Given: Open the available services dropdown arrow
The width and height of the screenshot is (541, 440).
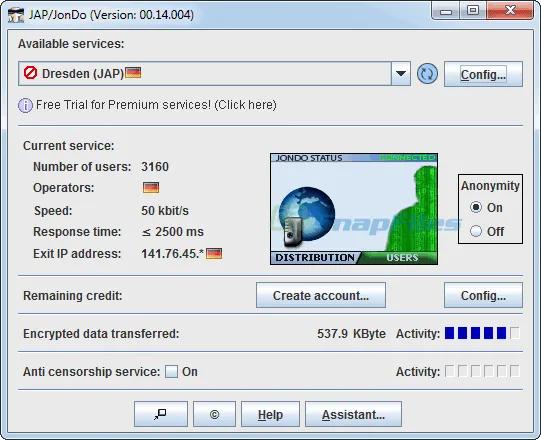Looking at the screenshot, I should pos(401,74).
